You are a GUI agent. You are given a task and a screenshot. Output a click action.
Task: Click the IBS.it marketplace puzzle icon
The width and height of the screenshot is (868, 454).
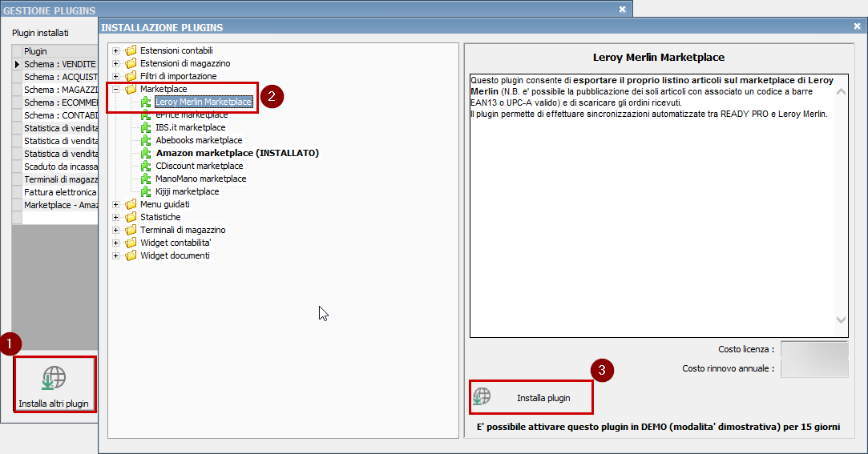(146, 127)
